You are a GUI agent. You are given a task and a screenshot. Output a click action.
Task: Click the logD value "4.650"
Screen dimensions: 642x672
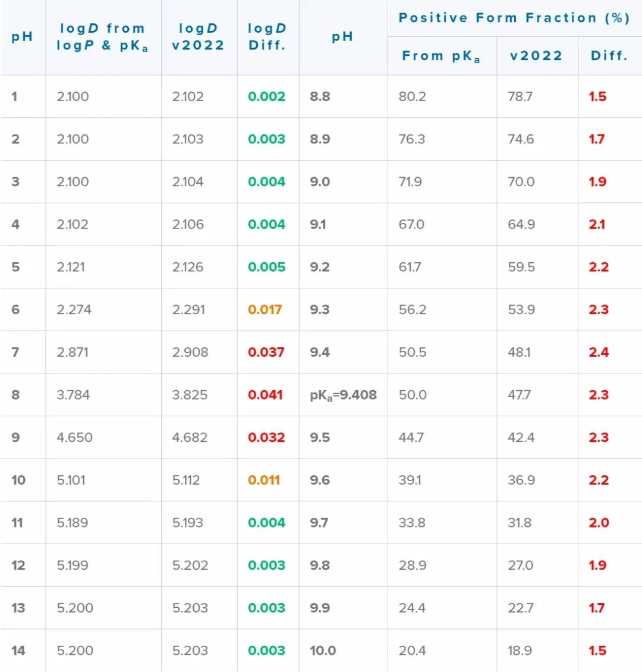(74, 438)
